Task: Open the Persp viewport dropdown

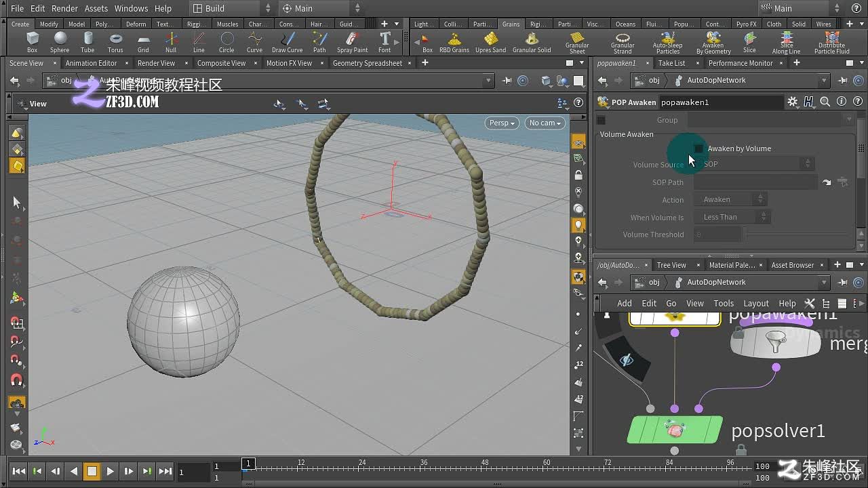Action: 502,123
